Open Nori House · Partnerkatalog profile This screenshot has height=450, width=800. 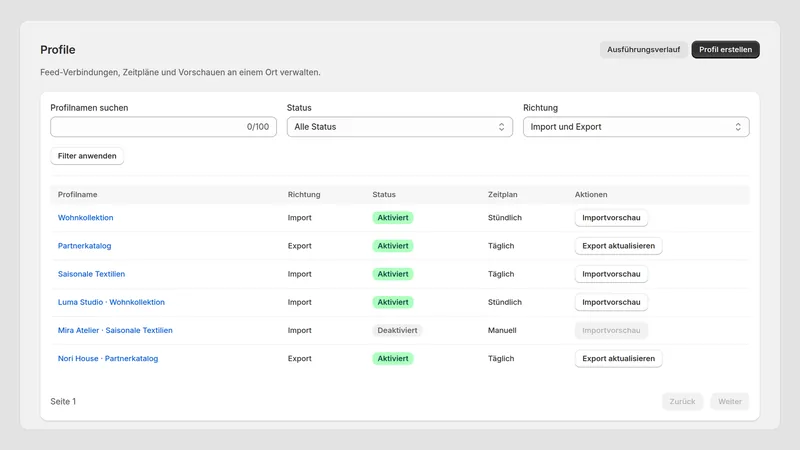click(108, 358)
